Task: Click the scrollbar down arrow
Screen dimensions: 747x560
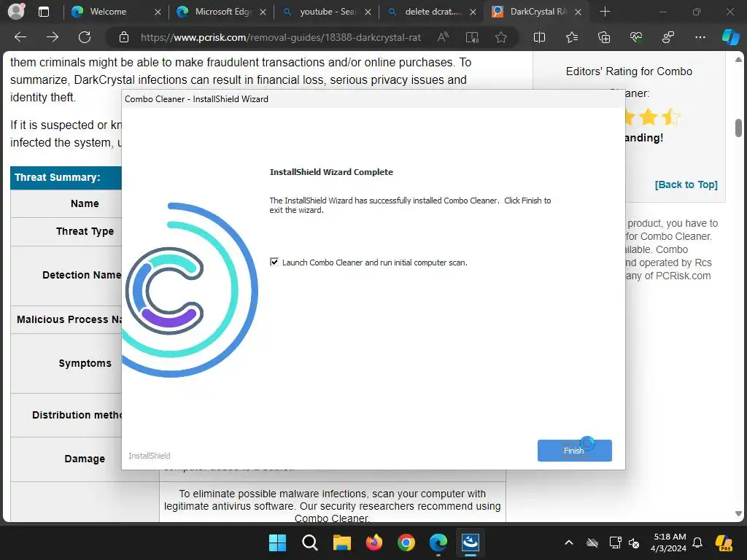Action: coord(738,514)
